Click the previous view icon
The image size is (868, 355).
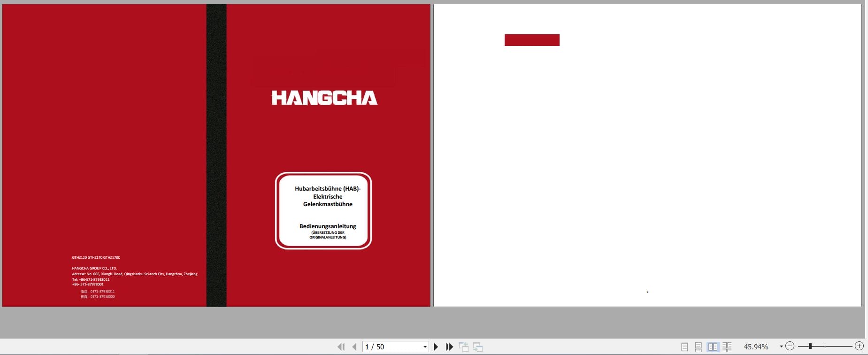464,347
